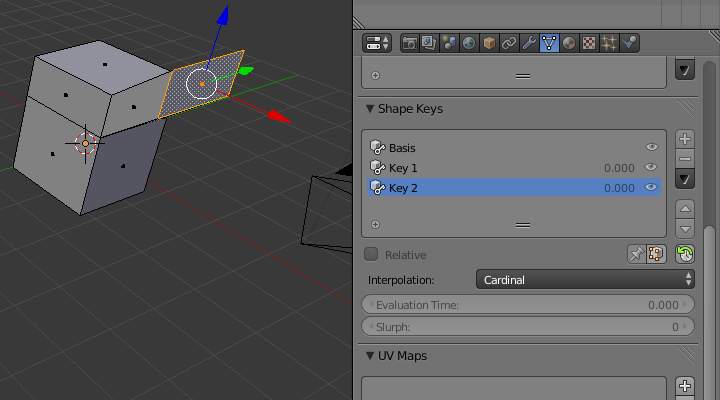This screenshot has height=400, width=720.
Task: Expand the shape key list filter options
Action: point(375,225)
